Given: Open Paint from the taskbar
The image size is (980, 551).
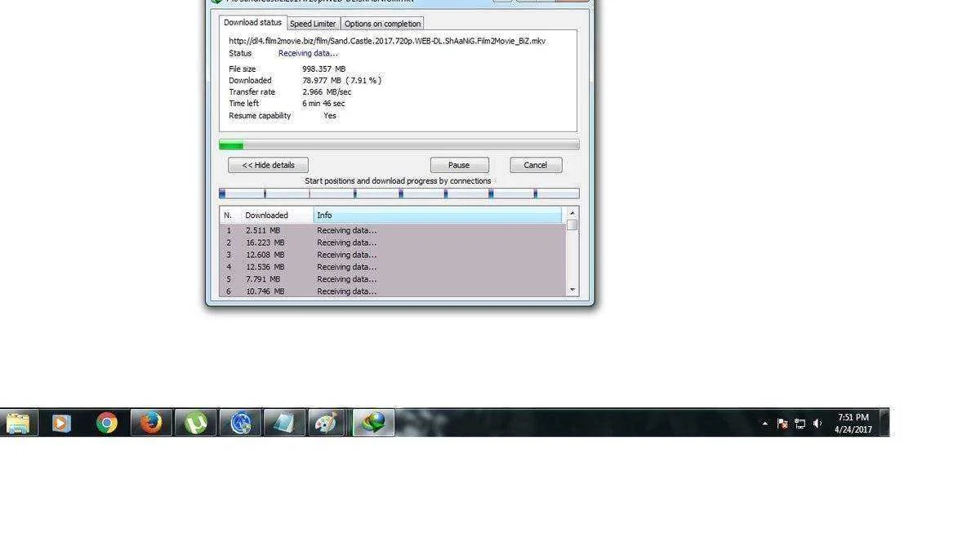Looking at the screenshot, I should point(328,423).
